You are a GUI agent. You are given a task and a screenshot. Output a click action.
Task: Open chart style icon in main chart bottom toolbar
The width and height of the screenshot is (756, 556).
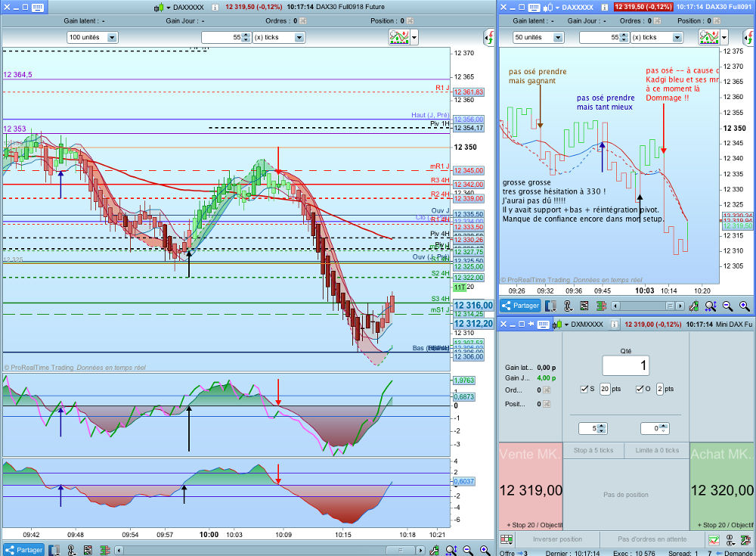coord(54,550)
